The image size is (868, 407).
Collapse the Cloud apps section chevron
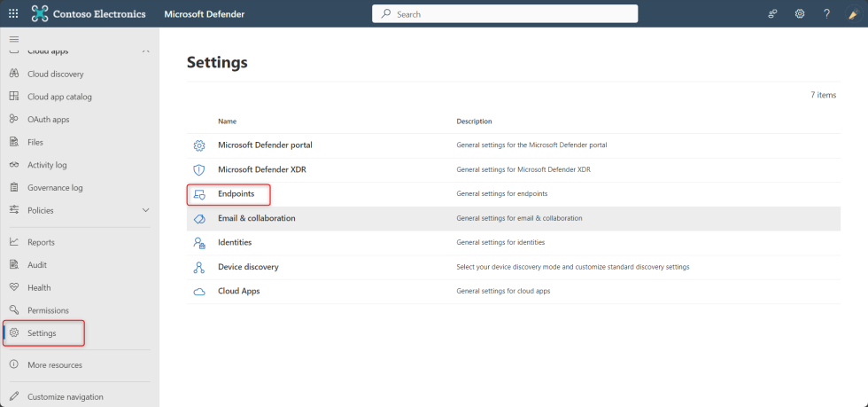[145, 51]
